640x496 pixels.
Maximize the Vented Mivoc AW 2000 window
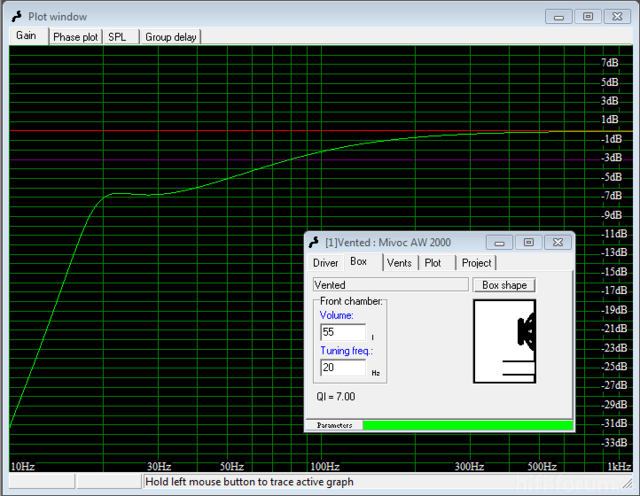click(529, 243)
